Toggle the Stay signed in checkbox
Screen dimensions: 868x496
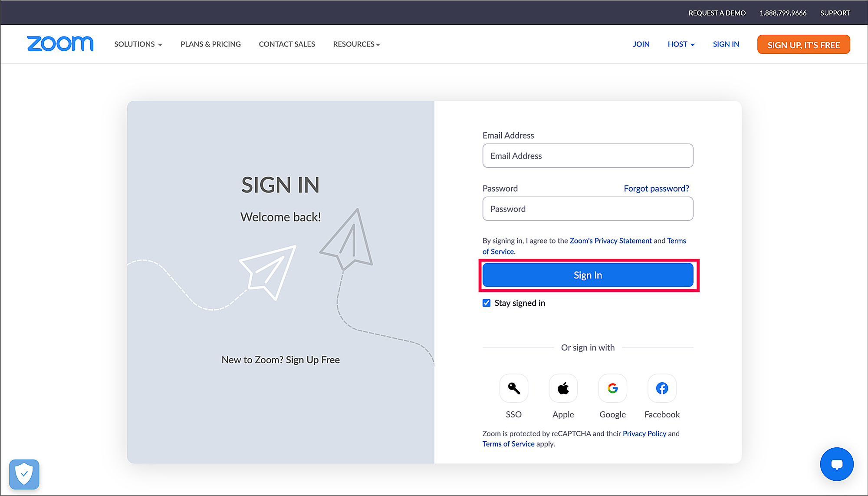[x=487, y=303]
